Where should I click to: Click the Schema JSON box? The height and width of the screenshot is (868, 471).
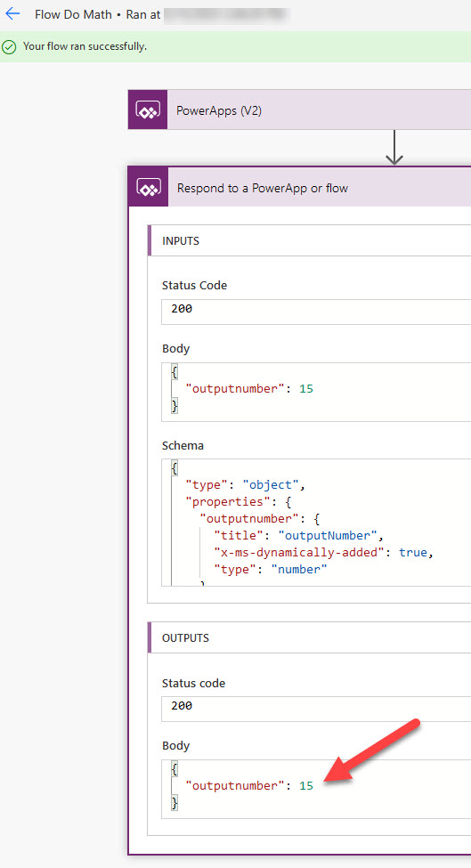point(316,522)
